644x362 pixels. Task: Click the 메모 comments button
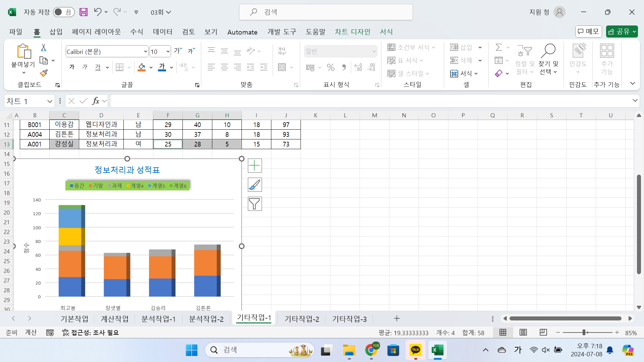click(588, 32)
